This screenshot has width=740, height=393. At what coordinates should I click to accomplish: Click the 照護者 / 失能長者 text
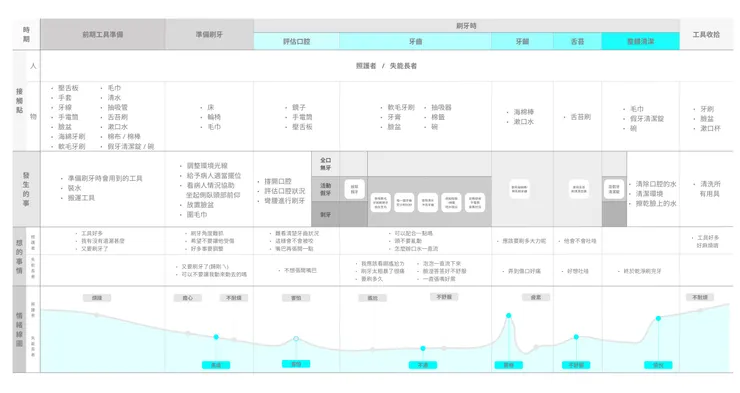[x=387, y=66]
